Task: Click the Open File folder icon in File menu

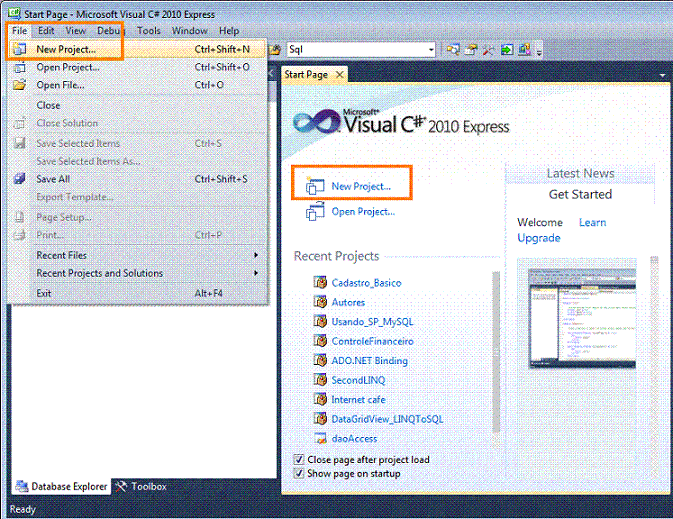Action: tap(19, 85)
